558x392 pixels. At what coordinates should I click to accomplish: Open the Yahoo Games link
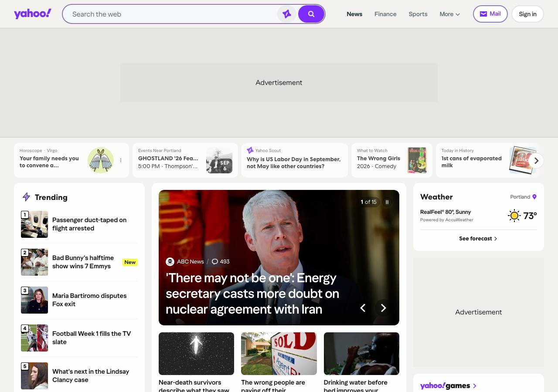tap(448, 386)
